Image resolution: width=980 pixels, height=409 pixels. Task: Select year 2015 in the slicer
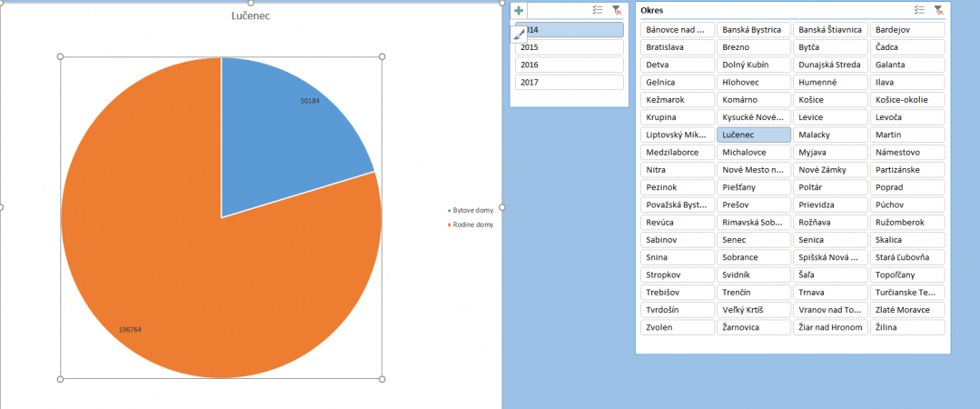pos(569,47)
